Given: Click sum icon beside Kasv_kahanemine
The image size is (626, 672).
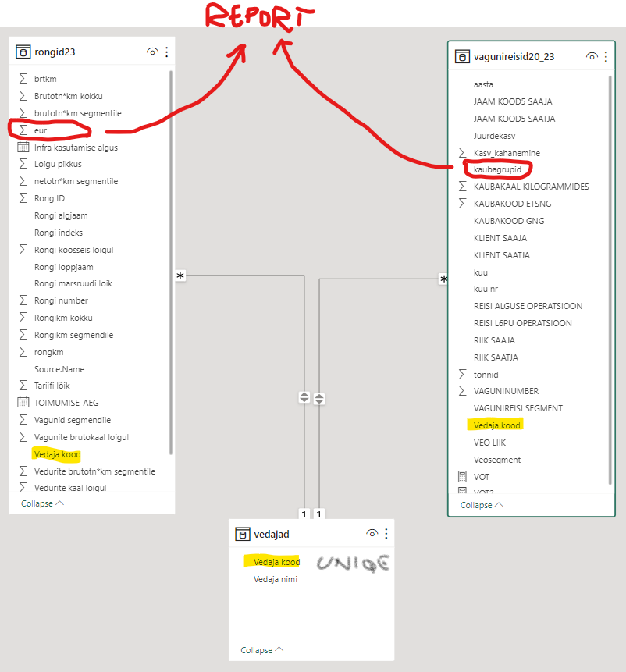Looking at the screenshot, I should [x=462, y=152].
